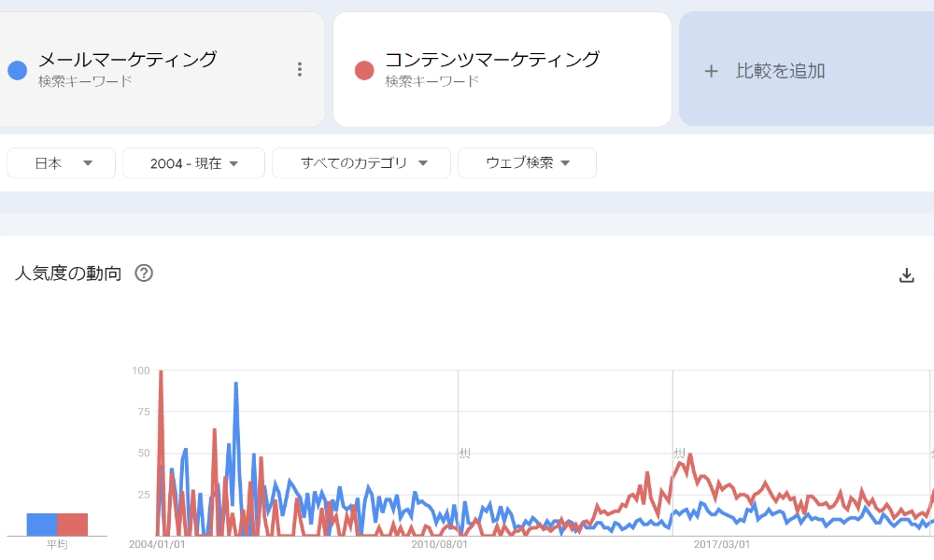Viewport: 934px width, 560px height.
Task: Open the note marker near 2017/03/01
Action: [x=680, y=454]
